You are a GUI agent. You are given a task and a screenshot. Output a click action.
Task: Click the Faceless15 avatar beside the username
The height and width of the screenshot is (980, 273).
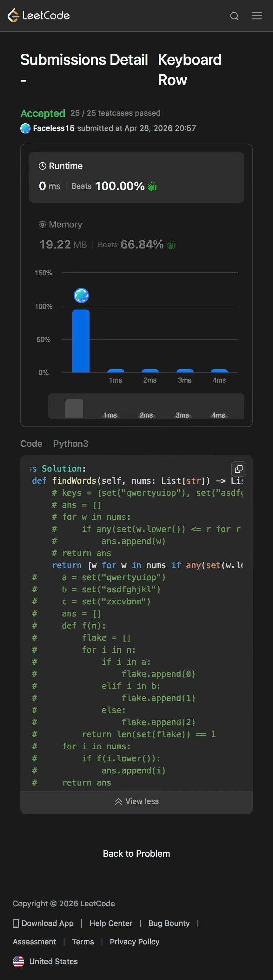pyautogui.click(x=25, y=128)
